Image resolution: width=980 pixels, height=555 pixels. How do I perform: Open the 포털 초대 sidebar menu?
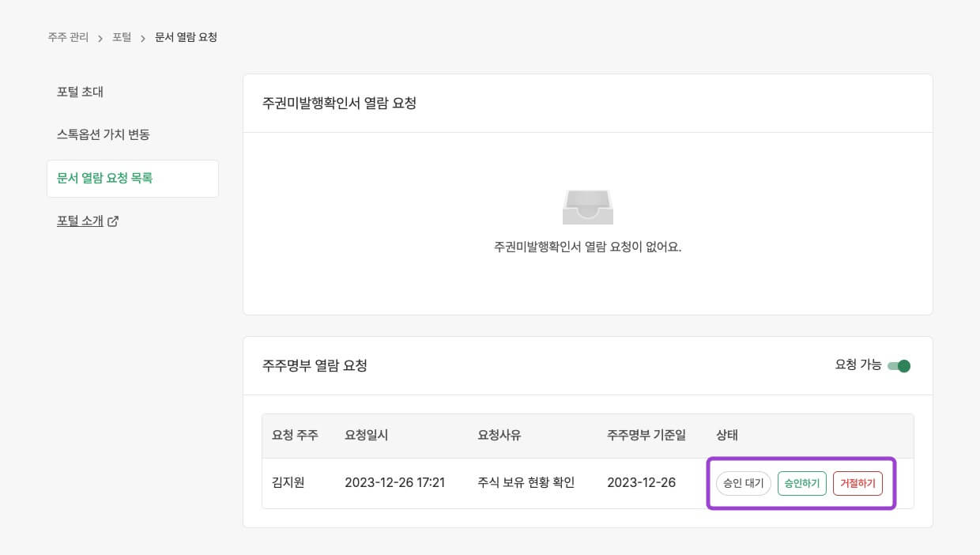pos(81,92)
